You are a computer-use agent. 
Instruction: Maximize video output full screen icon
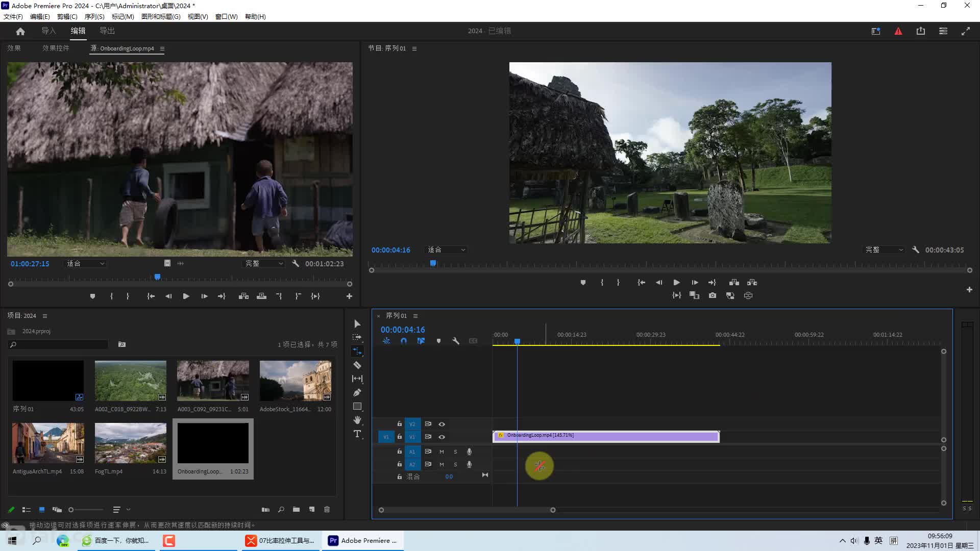click(966, 31)
